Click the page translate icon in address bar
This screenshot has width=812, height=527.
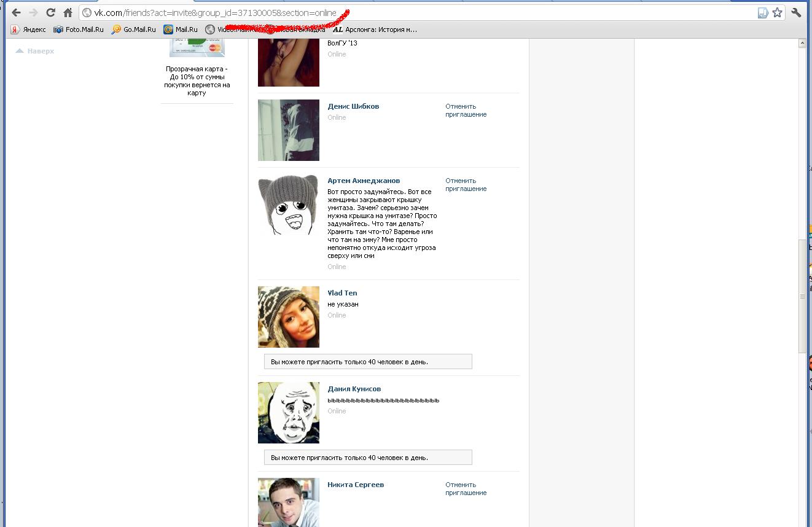coord(763,12)
